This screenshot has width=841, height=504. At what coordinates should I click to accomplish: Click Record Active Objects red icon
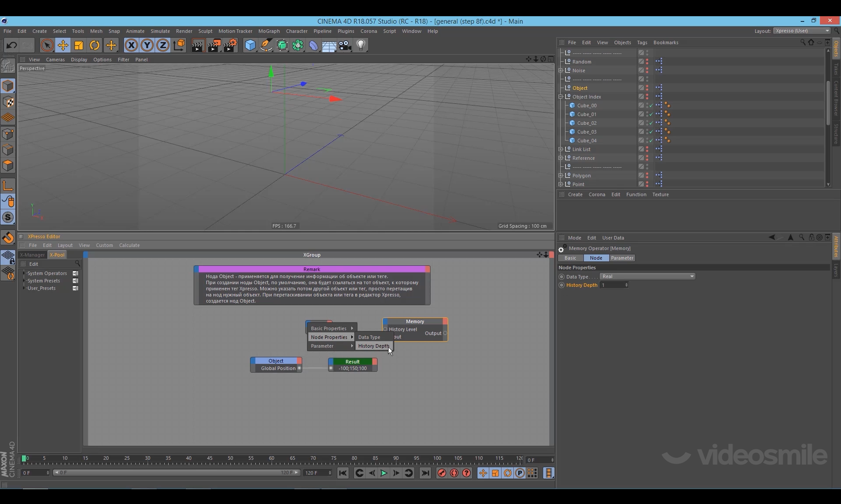point(442,473)
